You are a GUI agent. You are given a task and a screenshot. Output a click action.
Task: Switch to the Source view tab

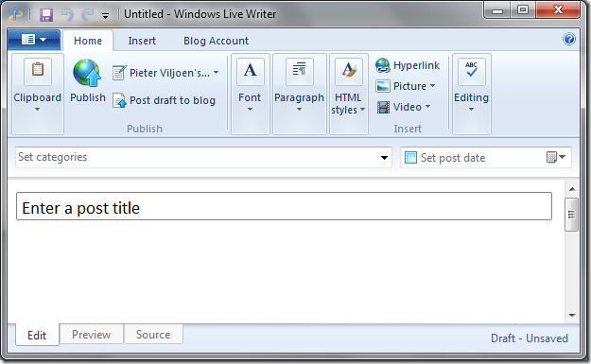coord(153,335)
